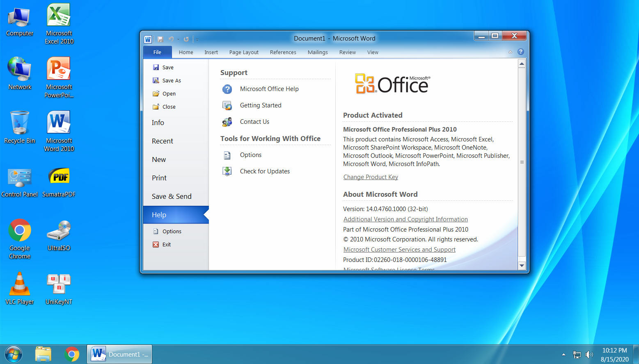Open Options under Tools for Working With Office
The width and height of the screenshot is (639, 364).
click(x=250, y=155)
